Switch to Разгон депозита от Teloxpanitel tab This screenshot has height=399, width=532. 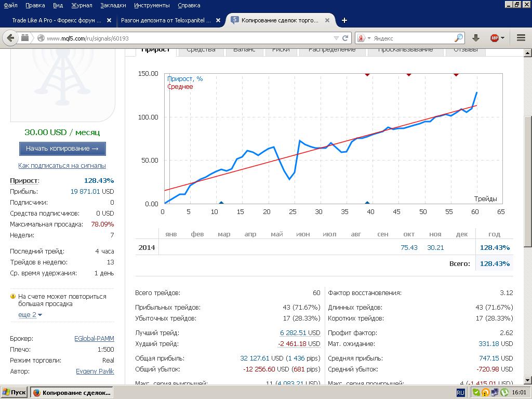(166, 20)
